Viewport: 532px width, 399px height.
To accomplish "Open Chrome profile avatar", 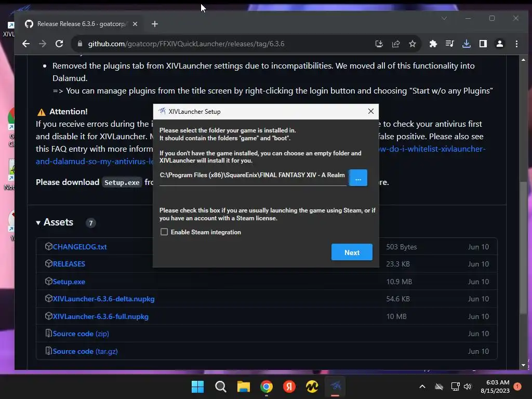I will [500, 44].
